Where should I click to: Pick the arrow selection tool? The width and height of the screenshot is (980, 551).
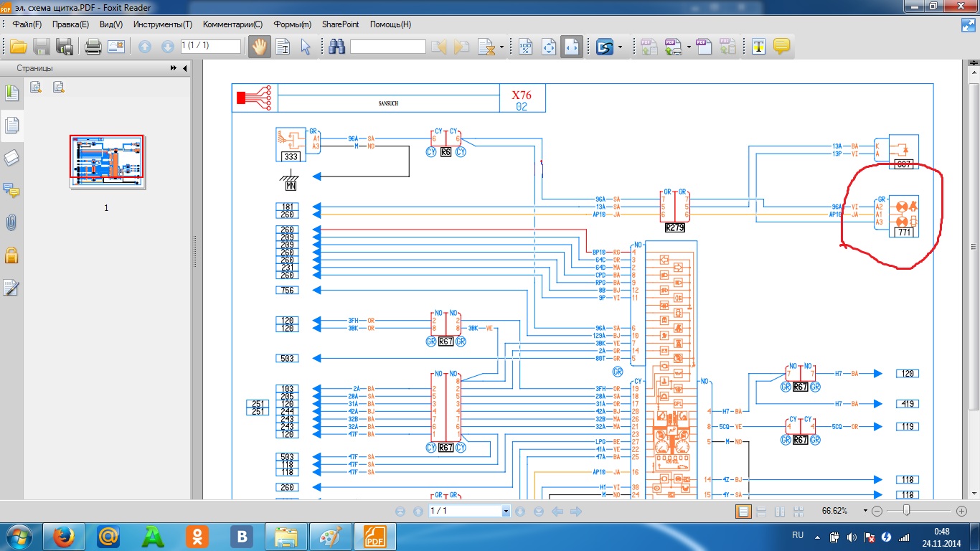(x=305, y=47)
